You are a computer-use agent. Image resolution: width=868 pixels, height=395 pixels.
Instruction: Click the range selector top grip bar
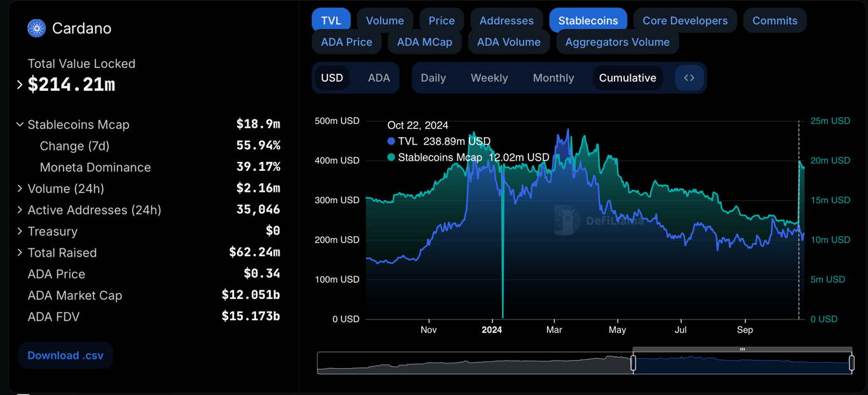[x=742, y=349]
